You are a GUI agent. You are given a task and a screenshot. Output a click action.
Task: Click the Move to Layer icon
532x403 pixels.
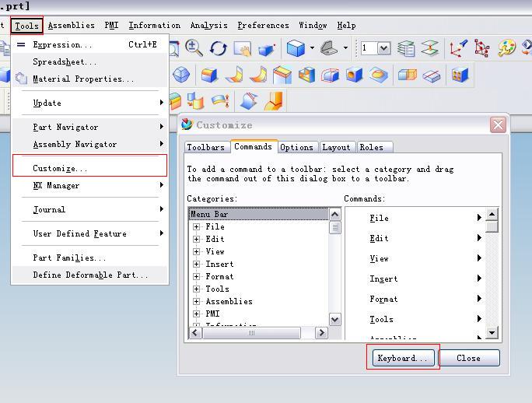pos(430,48)
